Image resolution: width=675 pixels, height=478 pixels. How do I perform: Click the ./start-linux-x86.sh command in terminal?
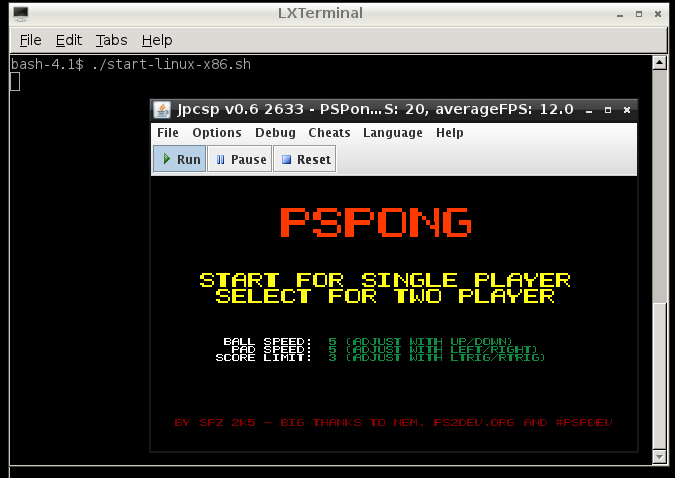[171, 64]
